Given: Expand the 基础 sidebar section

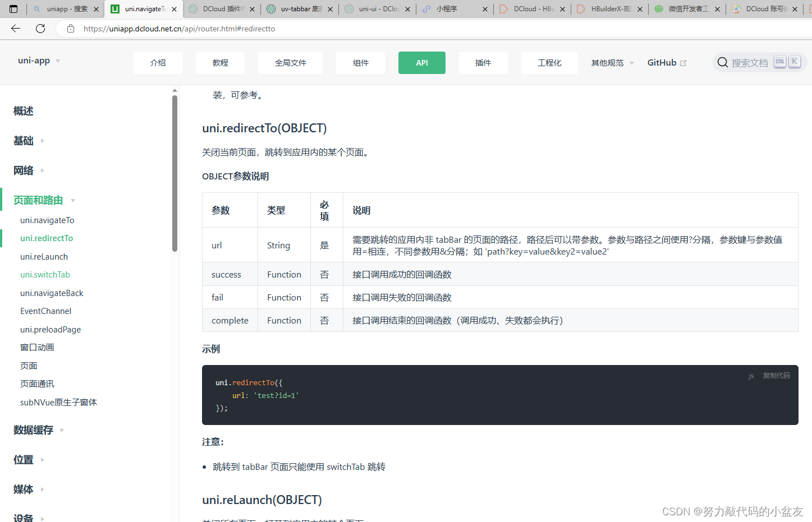Looking at the screenshot, I should point(42,141).
